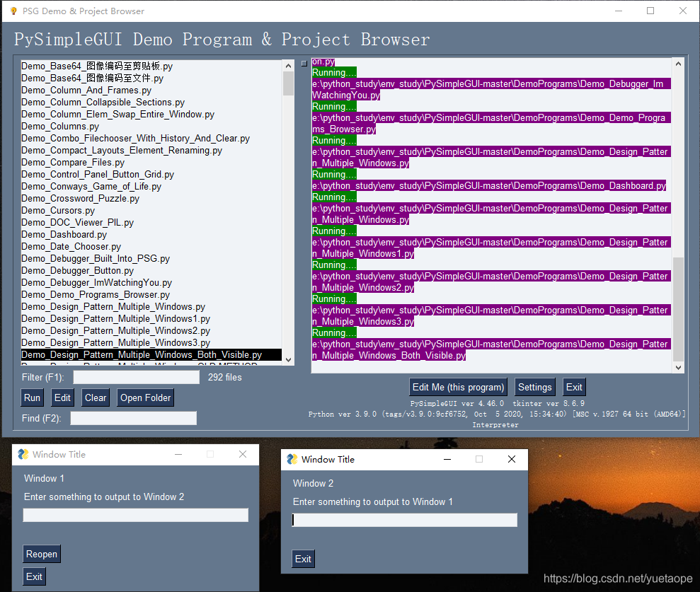Click file list scrollbar down arrow

point(288,359)
